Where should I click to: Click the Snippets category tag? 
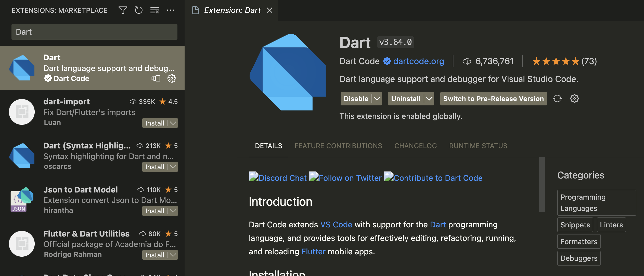pyautogui.click(x=575, y=225)
